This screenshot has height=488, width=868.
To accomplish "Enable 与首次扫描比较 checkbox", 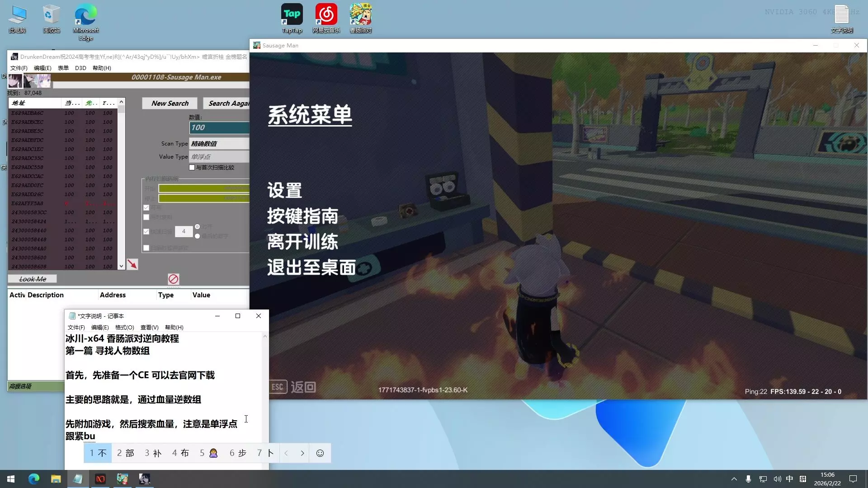I will pyautogui.click(x=192, y=168).
